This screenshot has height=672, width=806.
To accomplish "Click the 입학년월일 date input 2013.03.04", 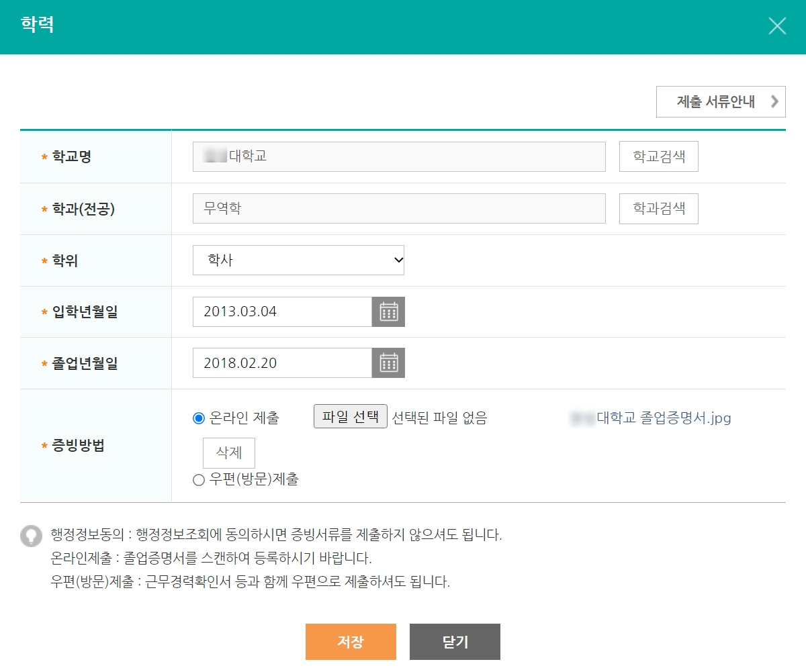I will 282,312.
